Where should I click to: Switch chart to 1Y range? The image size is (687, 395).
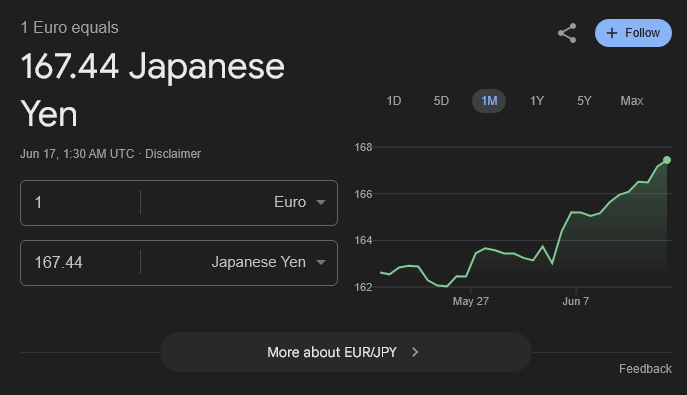pyautogui.click(x=537, y=101)
